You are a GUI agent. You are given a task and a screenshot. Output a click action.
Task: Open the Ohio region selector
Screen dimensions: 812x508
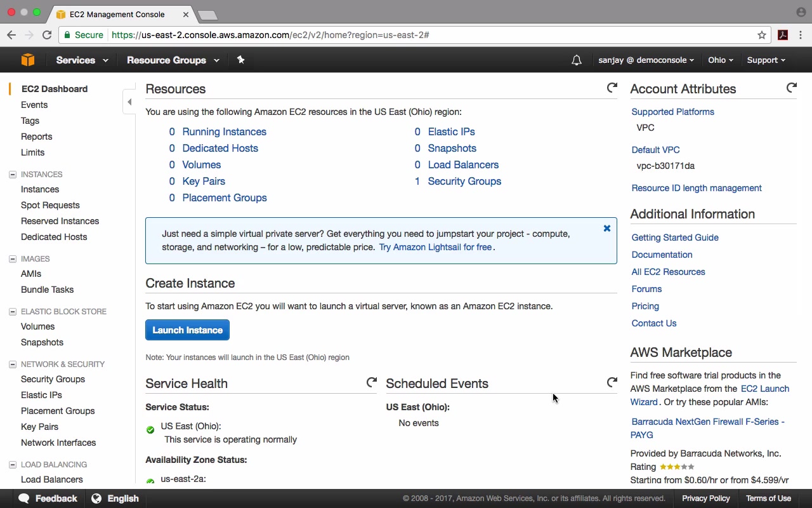pos(721,60)
